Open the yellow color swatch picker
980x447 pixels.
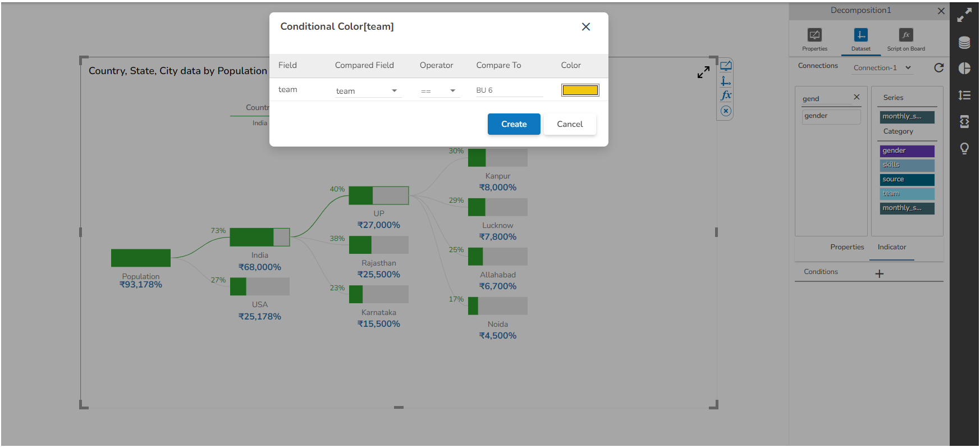(x=580, y=90)
